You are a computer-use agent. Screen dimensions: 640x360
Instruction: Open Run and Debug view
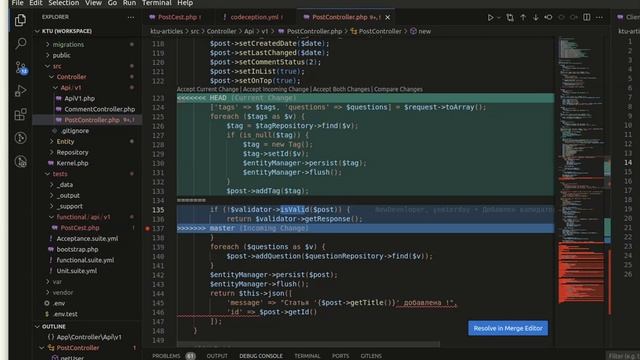click(20, 91)
